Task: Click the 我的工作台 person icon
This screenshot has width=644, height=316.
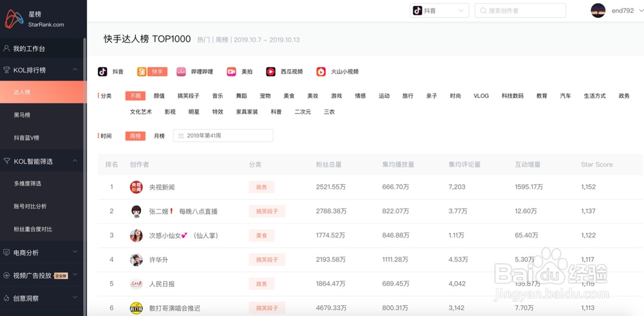Action: click(x=6, y=48)
